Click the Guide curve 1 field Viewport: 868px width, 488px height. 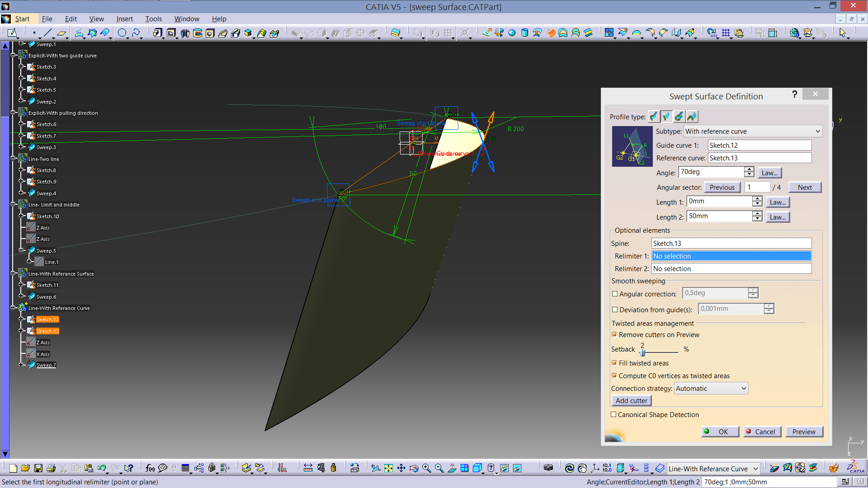click(759, 145)
